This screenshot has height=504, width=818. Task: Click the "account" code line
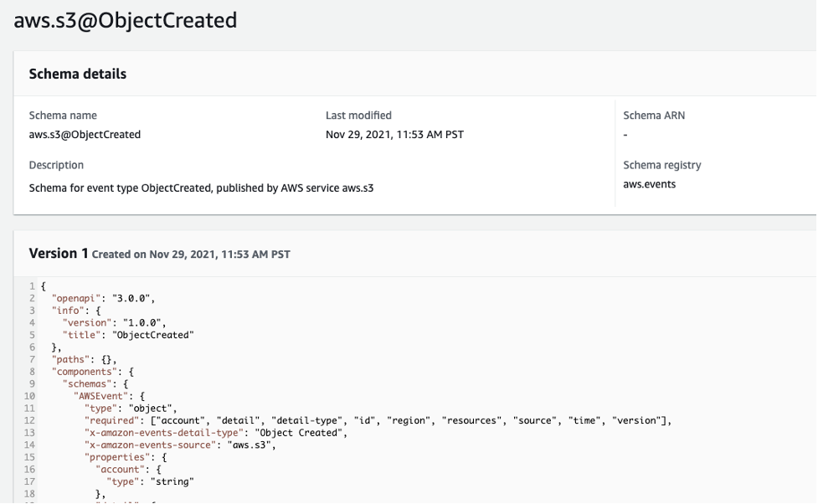pyautogui.click(x=128, y=470)
